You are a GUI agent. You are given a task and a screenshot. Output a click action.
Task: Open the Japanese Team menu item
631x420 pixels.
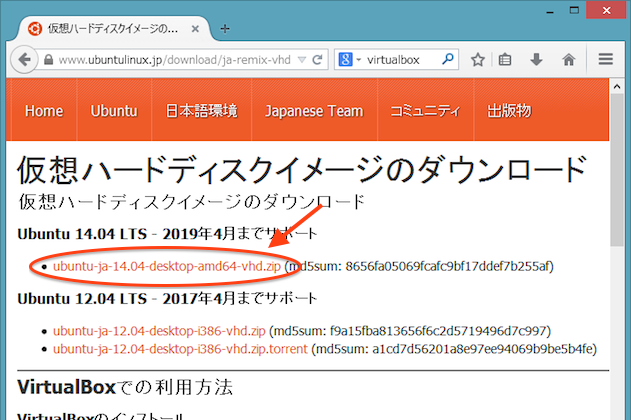coord(313,111)
